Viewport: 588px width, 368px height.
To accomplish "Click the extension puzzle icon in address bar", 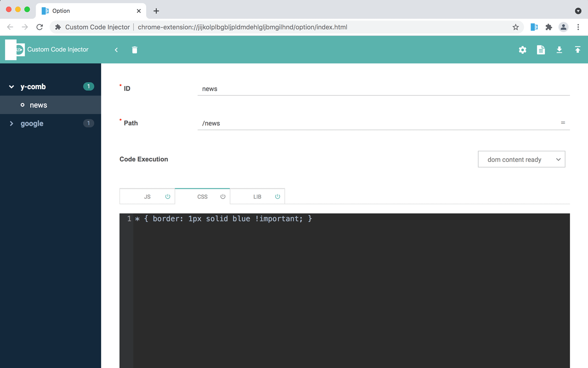I will pyautogui.click(x=58, y=27).
